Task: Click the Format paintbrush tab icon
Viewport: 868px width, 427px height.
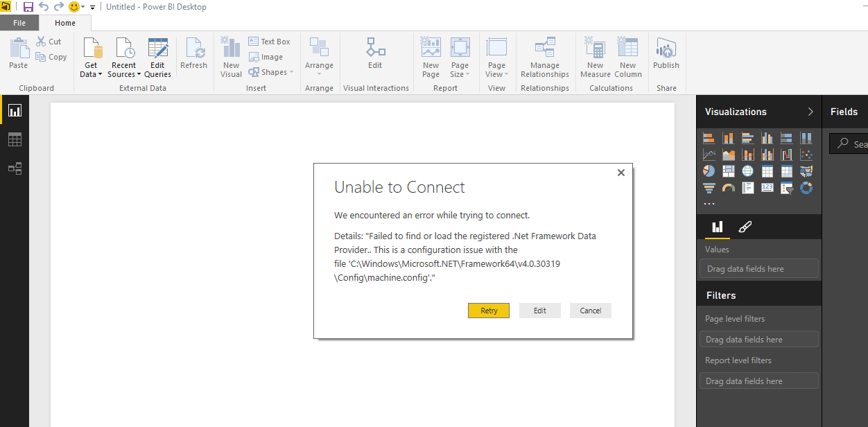Action: click(x=745, y=227)
